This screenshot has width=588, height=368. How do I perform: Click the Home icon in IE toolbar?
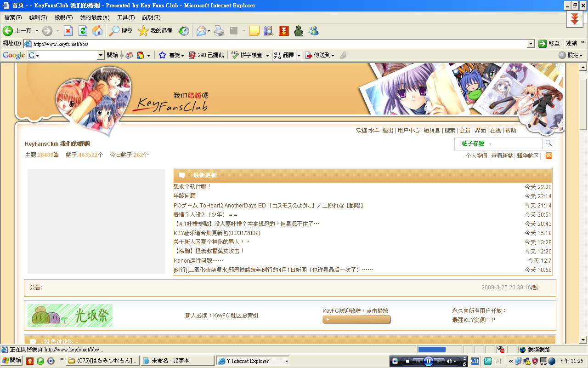tap(97, 31)
